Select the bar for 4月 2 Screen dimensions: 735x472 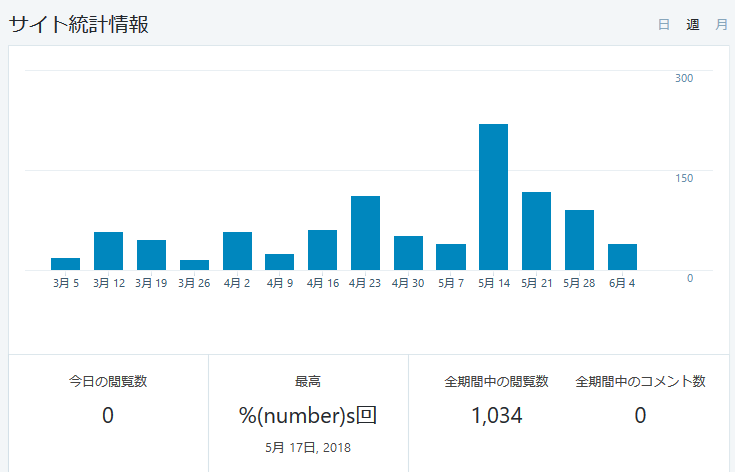click(237, 251)
